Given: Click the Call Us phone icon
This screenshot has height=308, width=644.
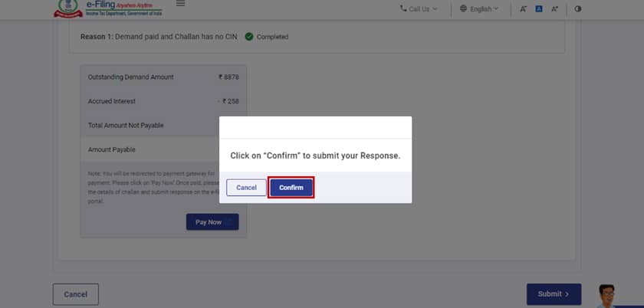Looking at the screenshot, I should tap(403, 8).
